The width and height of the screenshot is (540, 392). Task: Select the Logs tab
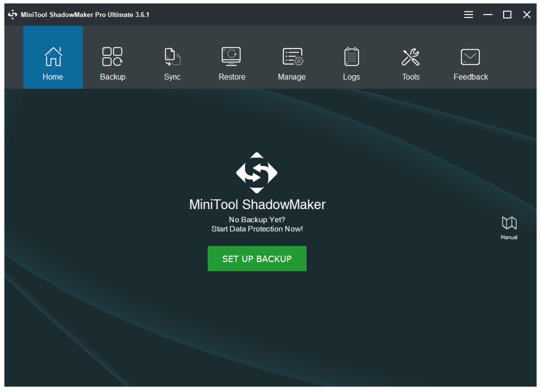pos(352,77)
